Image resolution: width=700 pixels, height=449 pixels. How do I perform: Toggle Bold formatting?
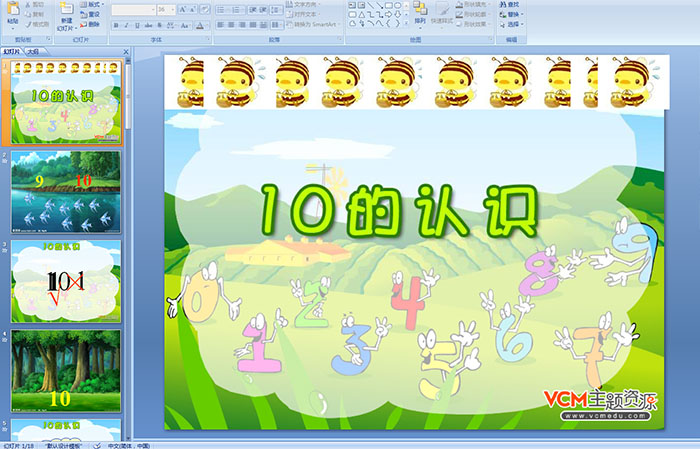[114, 25]
